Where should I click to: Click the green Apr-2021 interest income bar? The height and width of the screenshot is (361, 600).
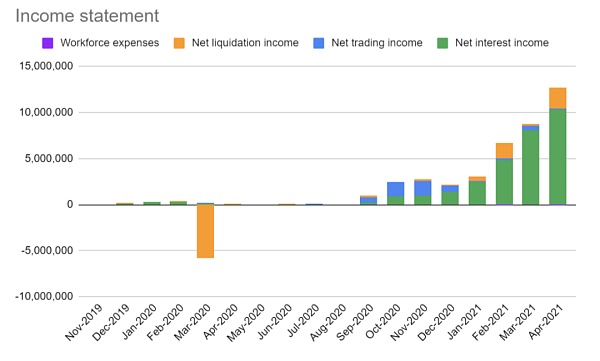(x=558, y=157)
